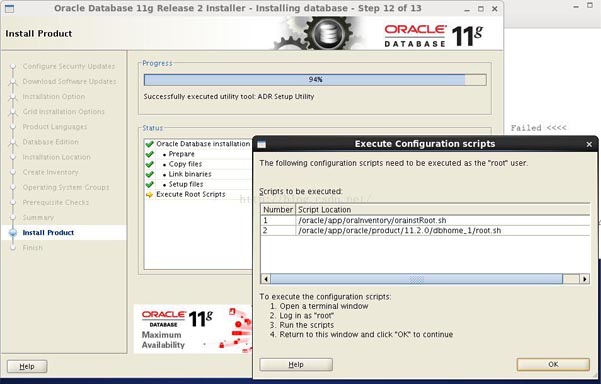This screenshot has width=601, height=384.
Task: Select the dbhome_1/root.sh script row
Action: coord(425,230)
